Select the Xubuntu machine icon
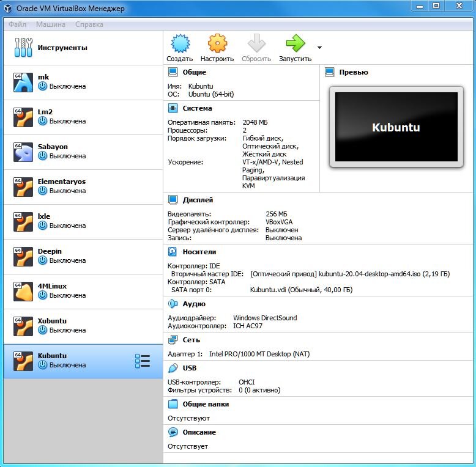This screenshot has height=467, width=476. pyautogui.click(x=23, y=326)
